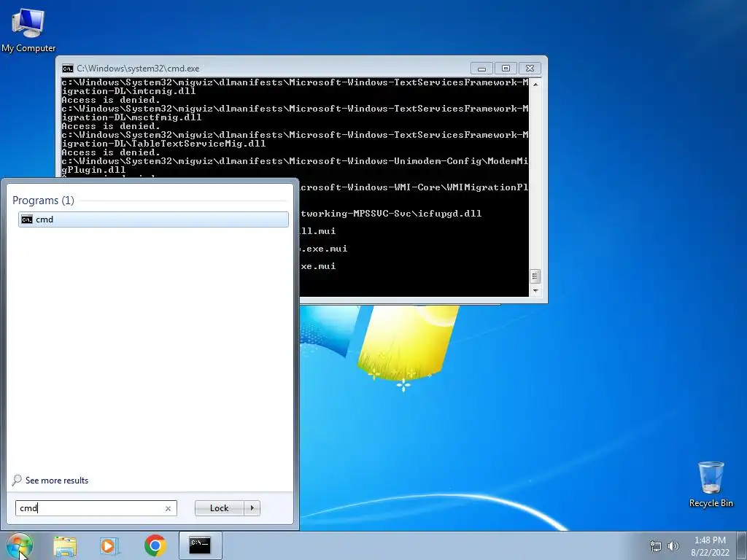Open the My Computer desktop icon
Screen dimensions: 747x560
28,30
